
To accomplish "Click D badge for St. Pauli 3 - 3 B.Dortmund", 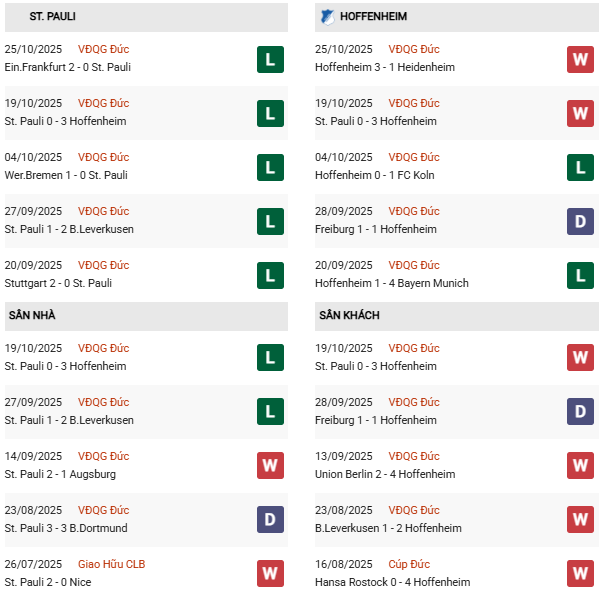I will click(270, 520).
